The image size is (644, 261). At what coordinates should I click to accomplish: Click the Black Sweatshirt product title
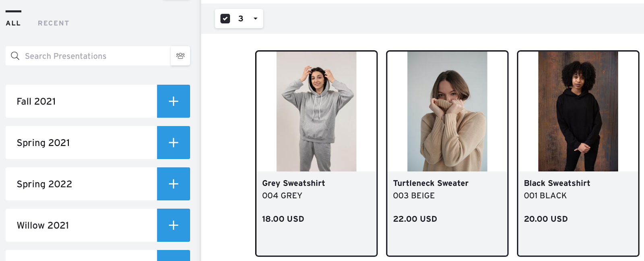click(557, 183)
